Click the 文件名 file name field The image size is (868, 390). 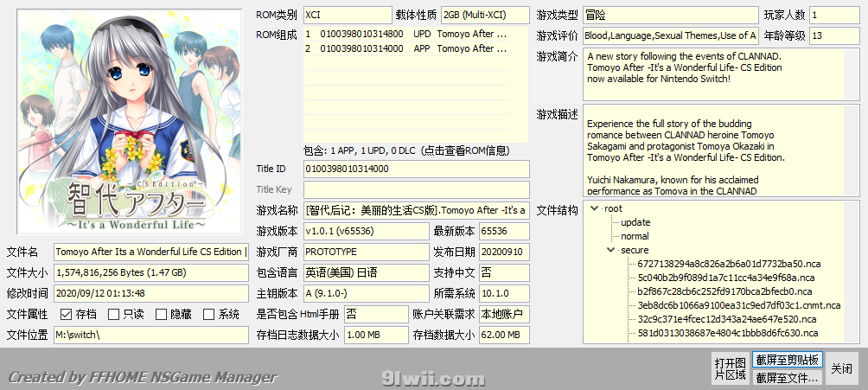(x=151, y=252)
